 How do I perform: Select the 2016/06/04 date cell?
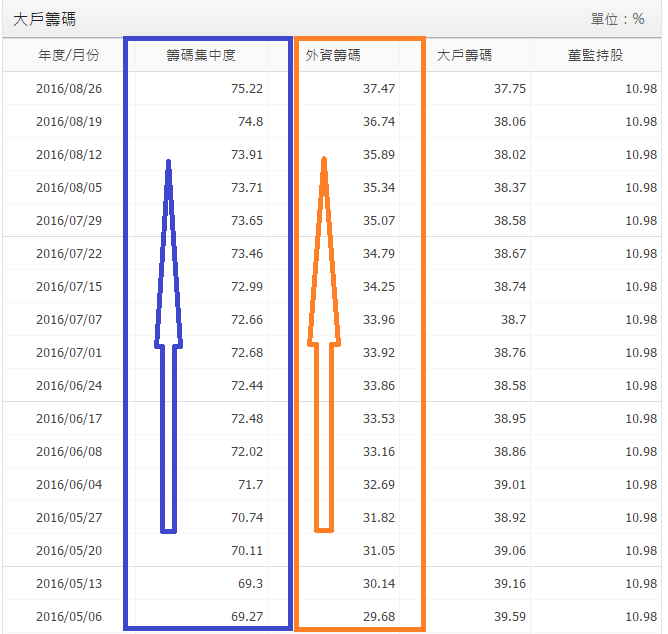tap(69, 485)
